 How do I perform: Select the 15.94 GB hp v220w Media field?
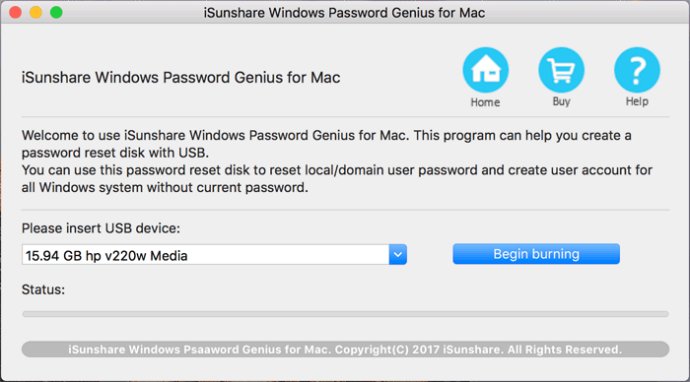[x=214, y=254]
